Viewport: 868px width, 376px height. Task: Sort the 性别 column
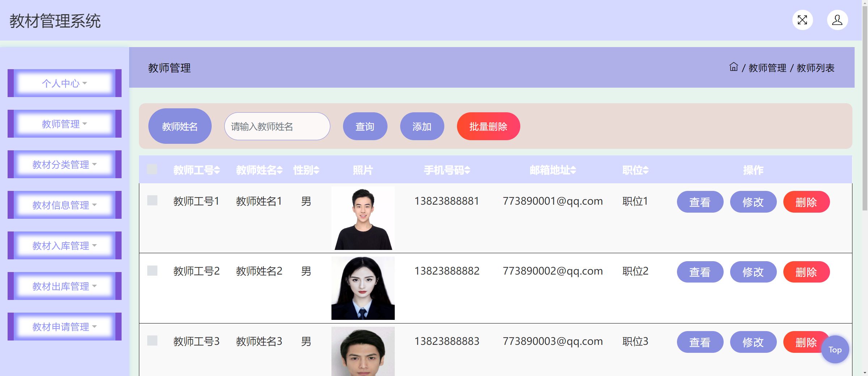[306, 170]
